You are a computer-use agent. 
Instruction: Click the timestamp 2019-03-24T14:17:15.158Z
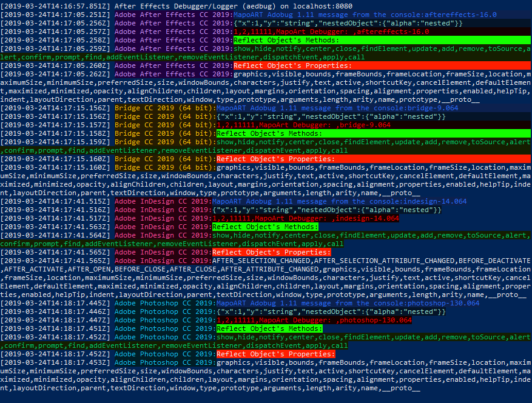coord(55,133)
